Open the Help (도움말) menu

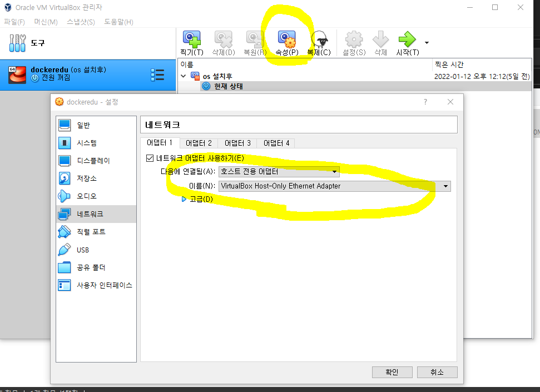click(x=119, y=22)
